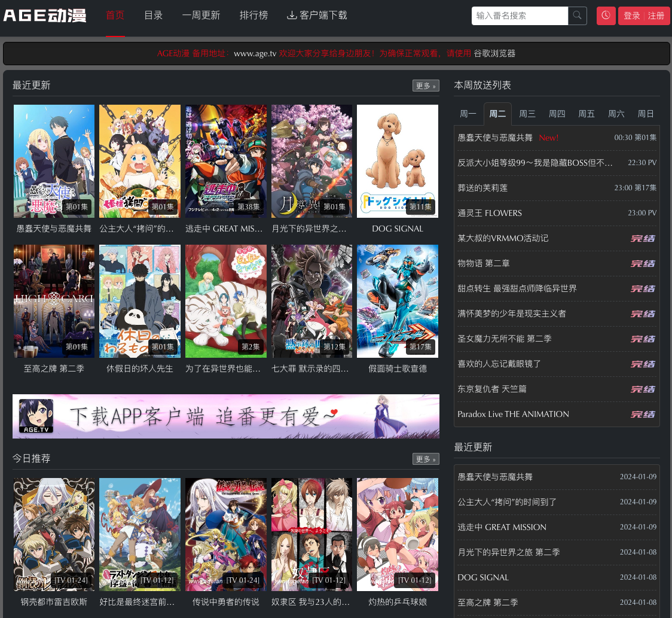Open the history clock icon near login
672x618 pixels.
[606, 16]
